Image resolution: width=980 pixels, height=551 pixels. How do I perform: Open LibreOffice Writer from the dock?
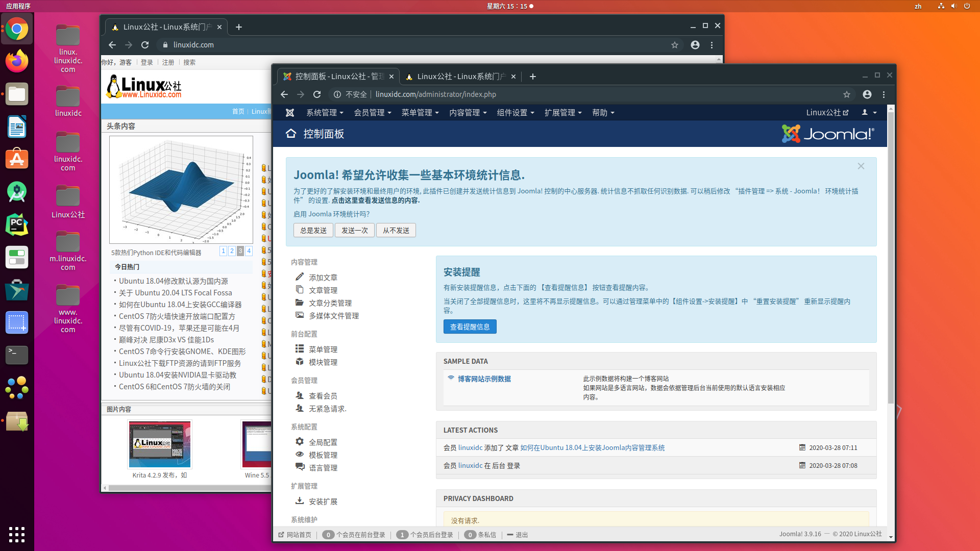[x=17, y=127]
